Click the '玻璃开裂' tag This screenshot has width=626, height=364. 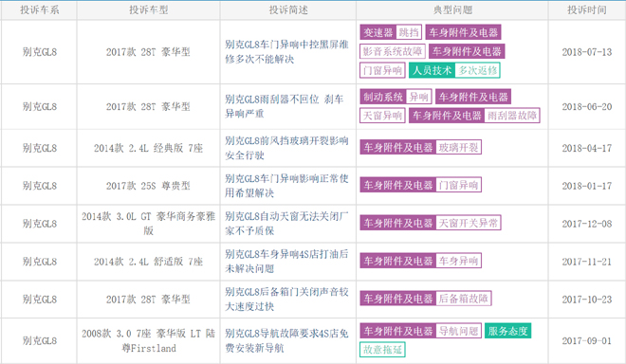pos(458,147)
